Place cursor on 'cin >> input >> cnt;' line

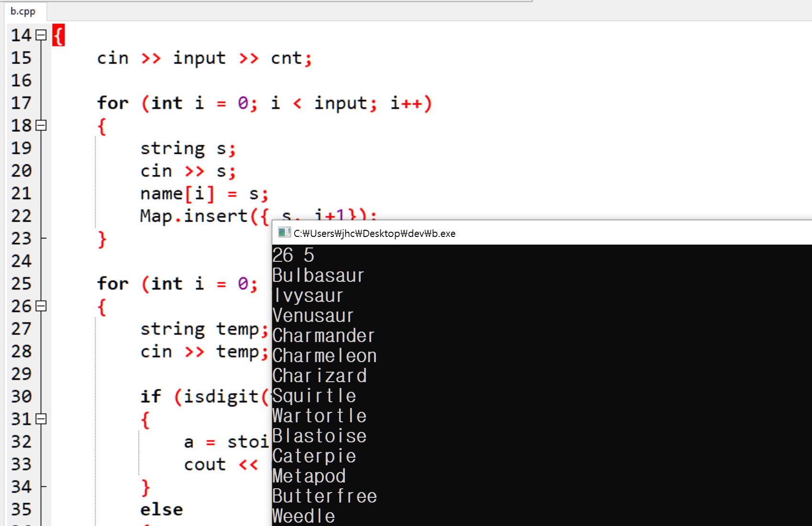pyautogui.click(x=204, y=58)
